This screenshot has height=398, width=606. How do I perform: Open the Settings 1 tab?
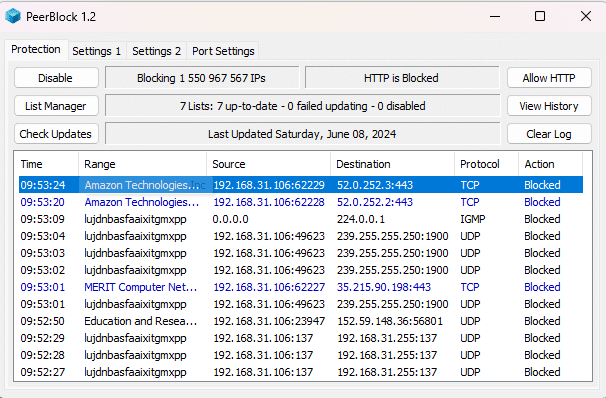click(97, 51)
